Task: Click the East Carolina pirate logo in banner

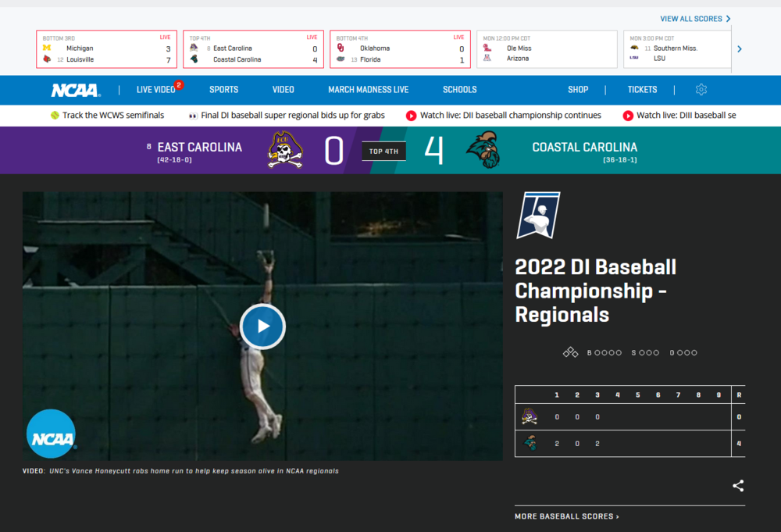Action: pos(286,149)
